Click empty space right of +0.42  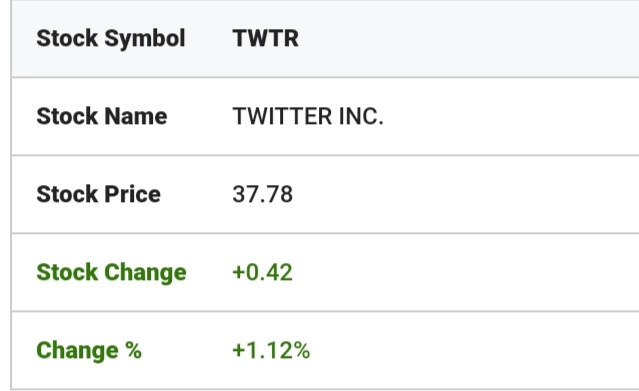(466, 272)
